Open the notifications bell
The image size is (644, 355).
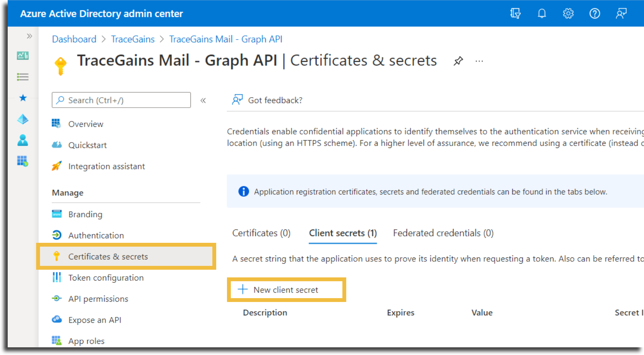pyautogui.click(x=542, y=13)
